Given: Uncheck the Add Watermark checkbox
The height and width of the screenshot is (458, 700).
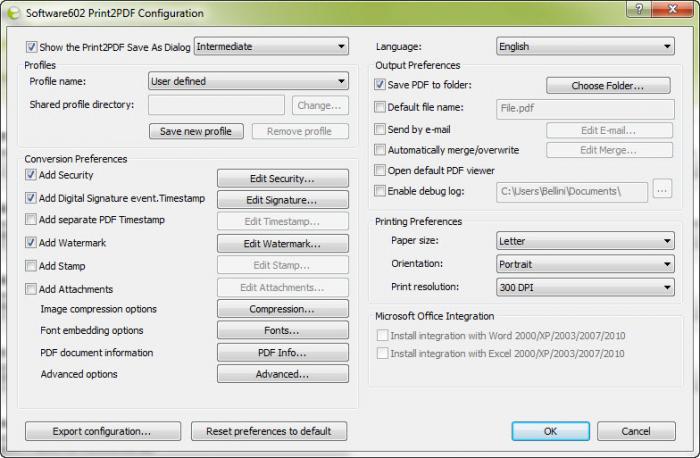Looking at the screenshot, I should [30, 242].
